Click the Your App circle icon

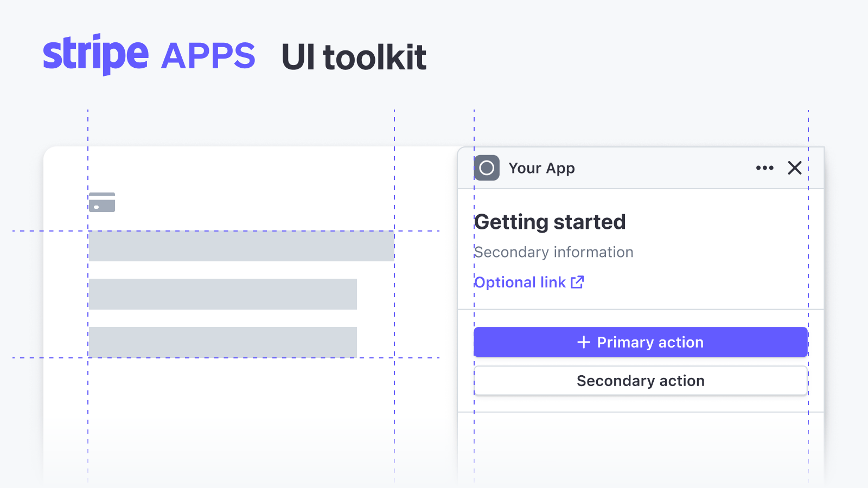point(487,168)
